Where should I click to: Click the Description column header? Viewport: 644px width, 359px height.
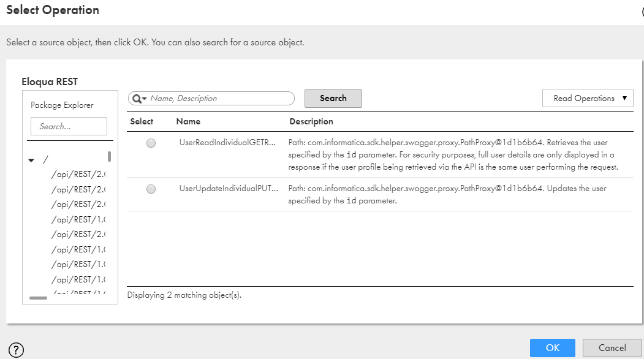[311, 121]
